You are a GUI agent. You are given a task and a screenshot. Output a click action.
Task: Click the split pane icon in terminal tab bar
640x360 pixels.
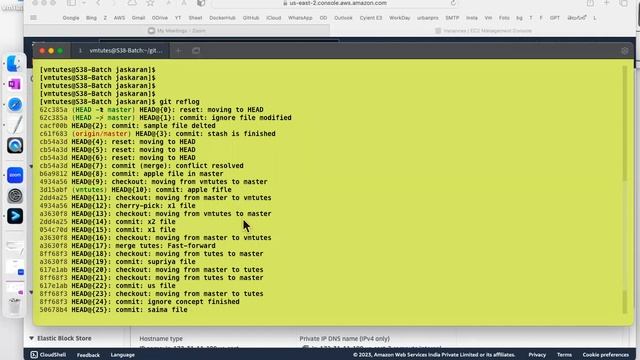pyautogui.click(x=196, y=51)
